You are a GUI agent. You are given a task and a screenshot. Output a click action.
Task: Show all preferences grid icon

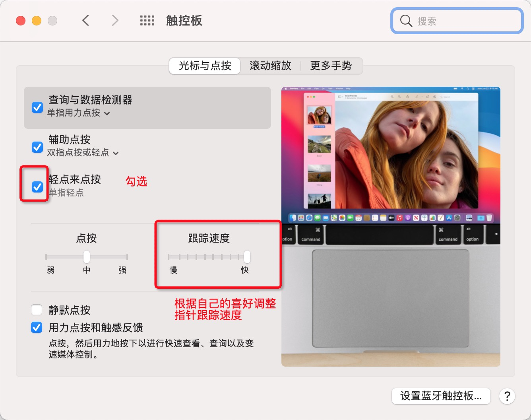coord(147,21)
